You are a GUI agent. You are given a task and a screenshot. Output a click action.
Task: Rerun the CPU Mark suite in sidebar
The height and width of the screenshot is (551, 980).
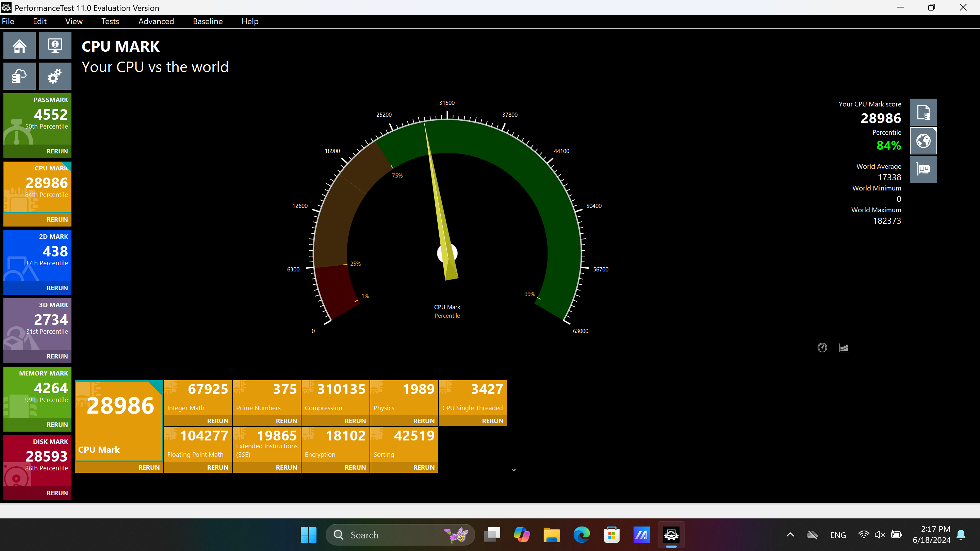57,220
